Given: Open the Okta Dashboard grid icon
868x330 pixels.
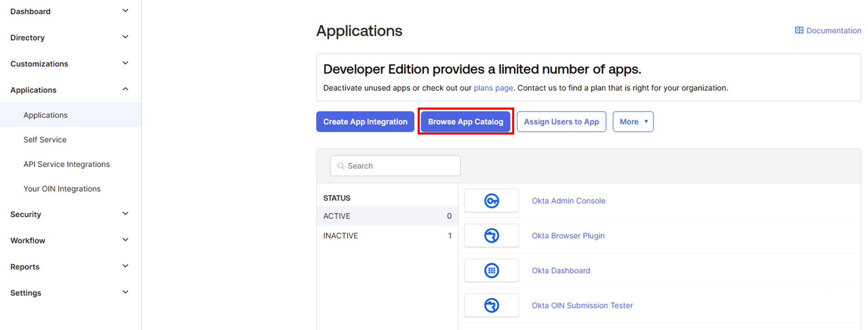Looking at the screenshot, I should pos(491,271).
